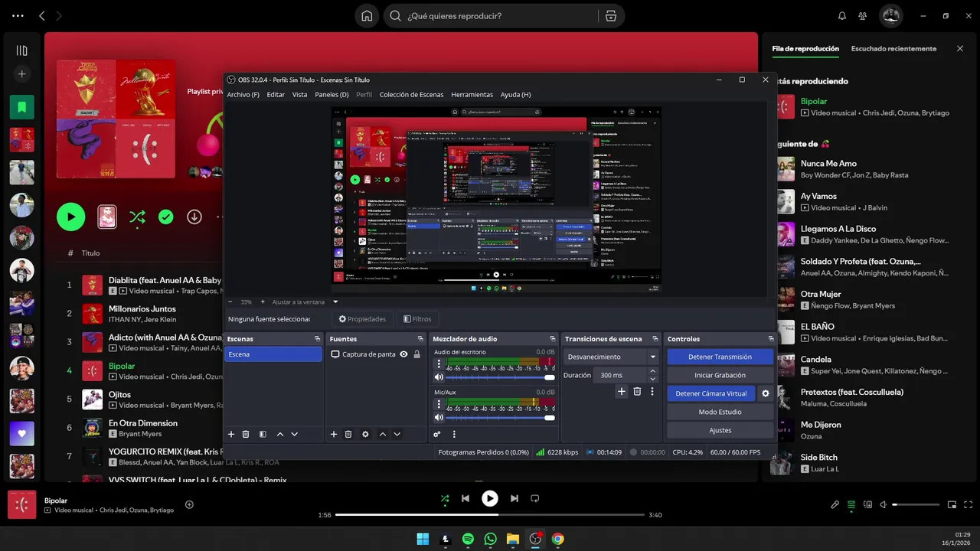Open the Colección de Escenas menu
Image resolution: width=980 pixels, height=551 pixels.
[x=411, y=95]
